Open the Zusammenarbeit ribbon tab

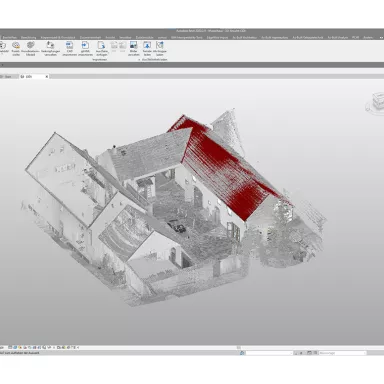[x=90, y=37]
